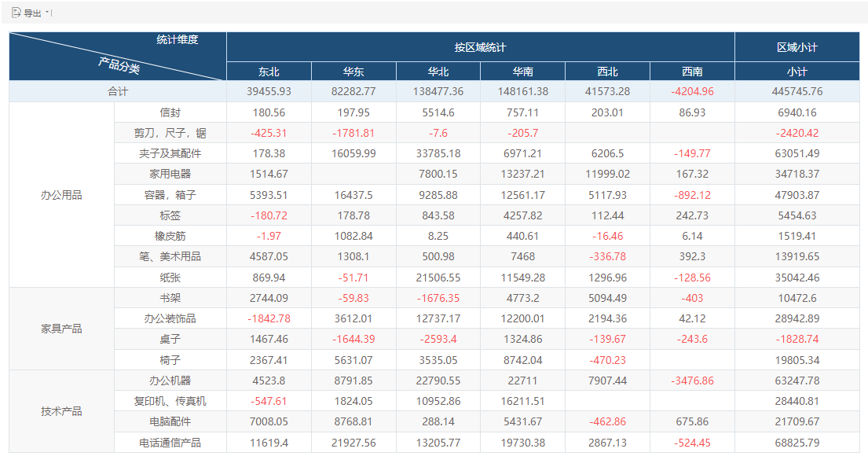The width and height of the screenshot is (868, 456).
Task: Select the 办公用品 category cell
Action: [61, 194]
